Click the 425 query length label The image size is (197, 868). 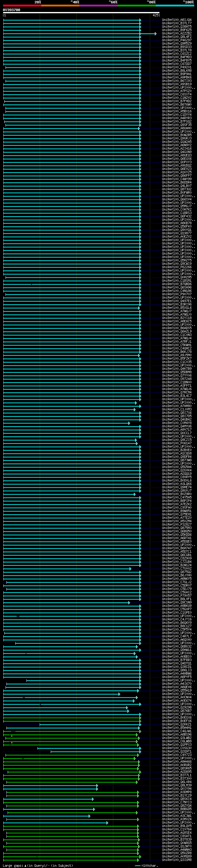[155, 15]
